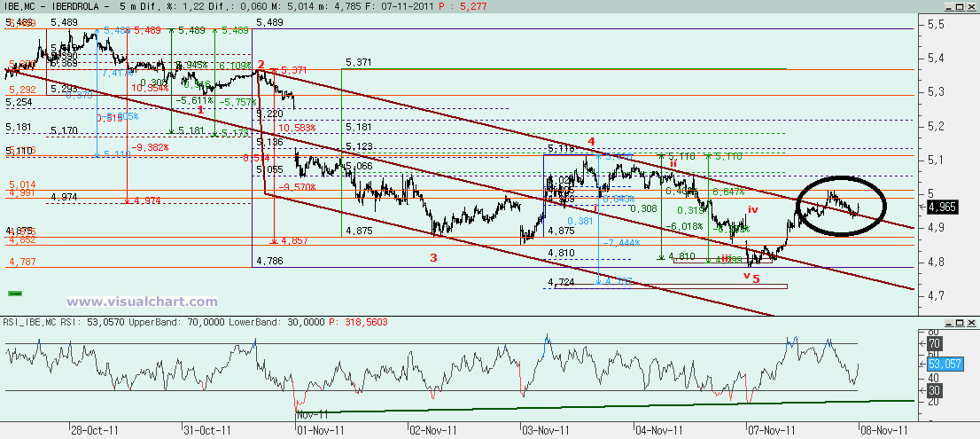This screenshot has height=439, width=980.
Task: Click the 4,8 level on price axis
Action: pyautogui.click(x=936, y=262)
